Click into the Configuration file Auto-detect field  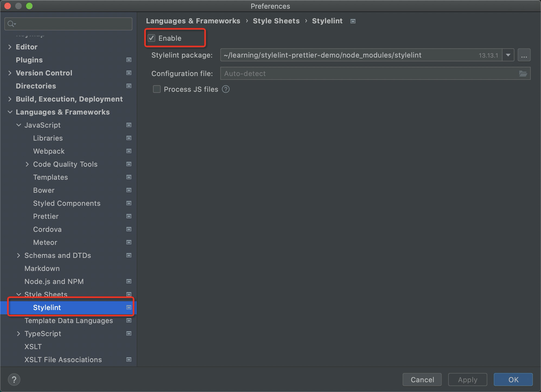point(366,74)
